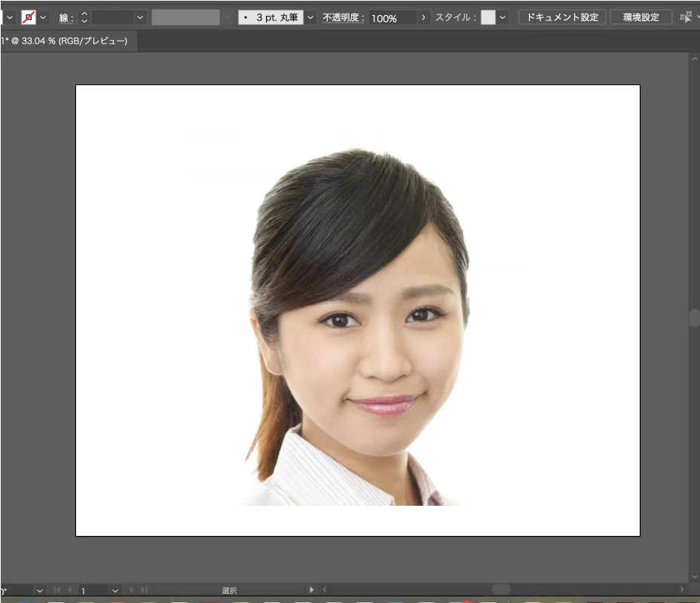This screenshot has width=700, height=603.
Task: Click the artboard number field in status bar
Action: tap(93, 590)
